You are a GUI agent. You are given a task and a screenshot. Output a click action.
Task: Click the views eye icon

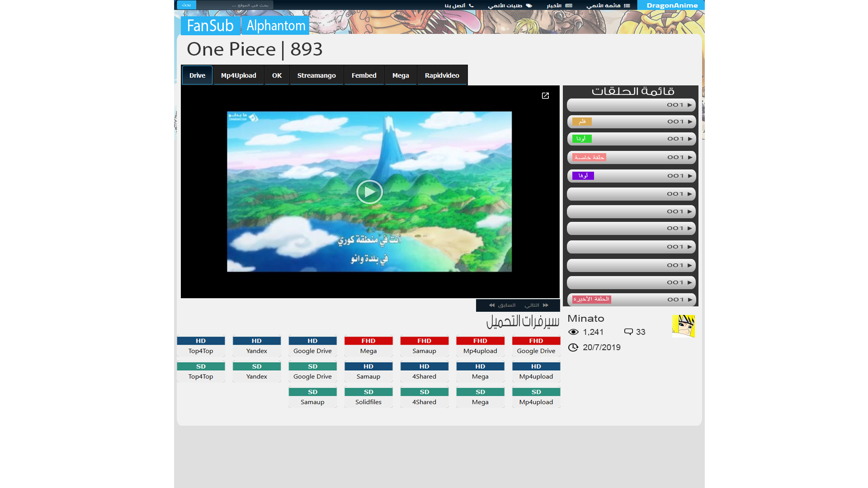573,332
